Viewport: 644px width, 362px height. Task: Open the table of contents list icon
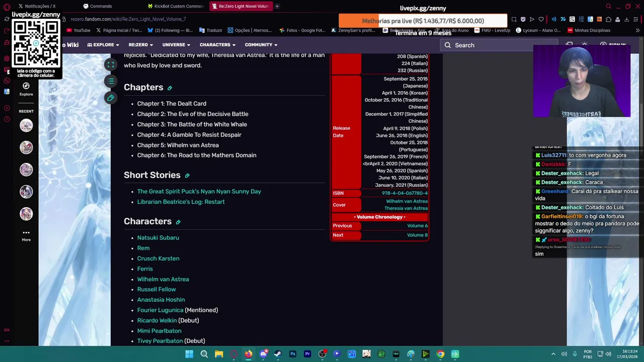pyautogui.click(x=111, y=81)
